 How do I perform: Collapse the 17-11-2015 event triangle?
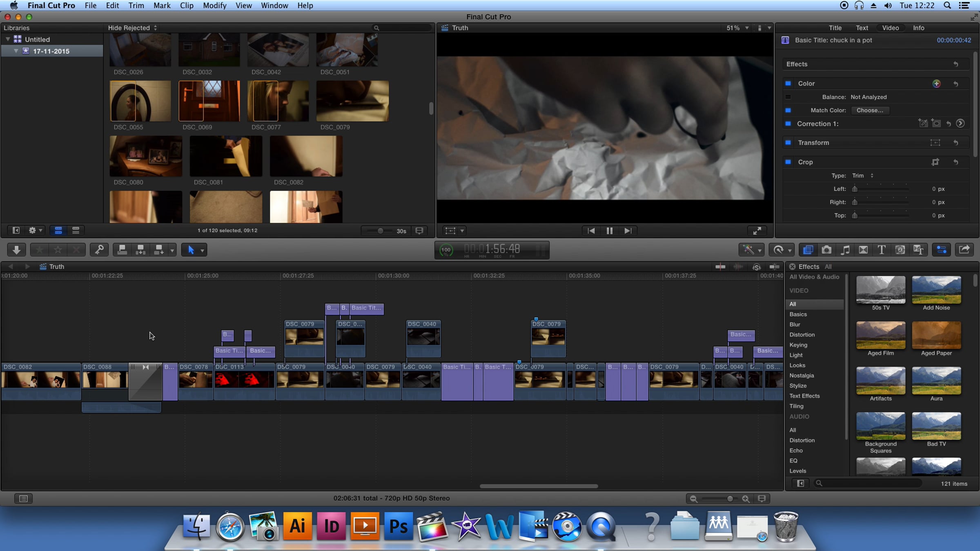pyautogui.click(x=16, y=51)
